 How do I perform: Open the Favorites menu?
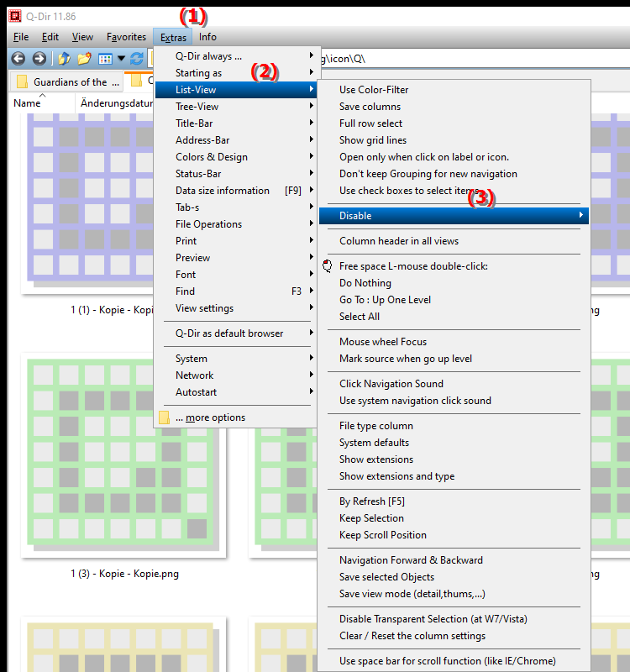click(126, 37)
